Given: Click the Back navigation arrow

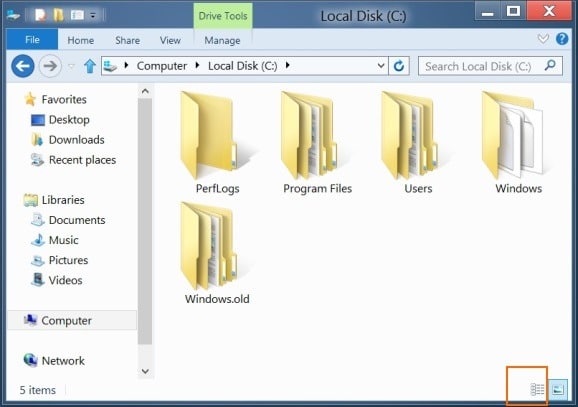Looking at the screenshot, I should [23, 66].
